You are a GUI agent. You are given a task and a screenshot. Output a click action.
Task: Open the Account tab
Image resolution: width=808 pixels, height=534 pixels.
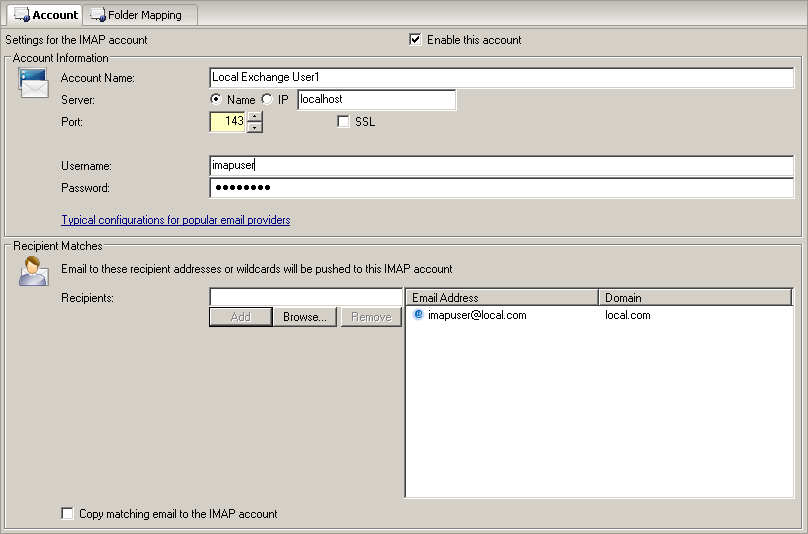[x=45, y=15]
